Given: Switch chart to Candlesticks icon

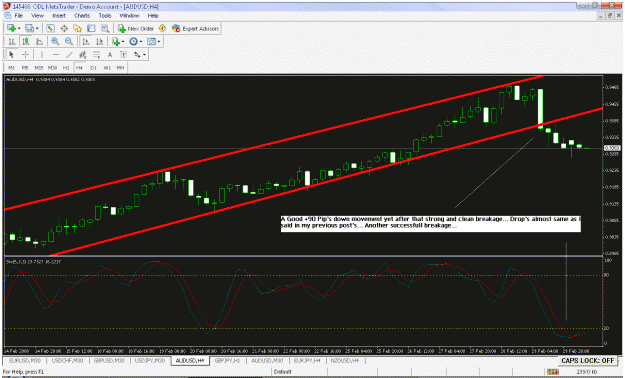Looking at the screenshot, I should (x=26, y=41).
